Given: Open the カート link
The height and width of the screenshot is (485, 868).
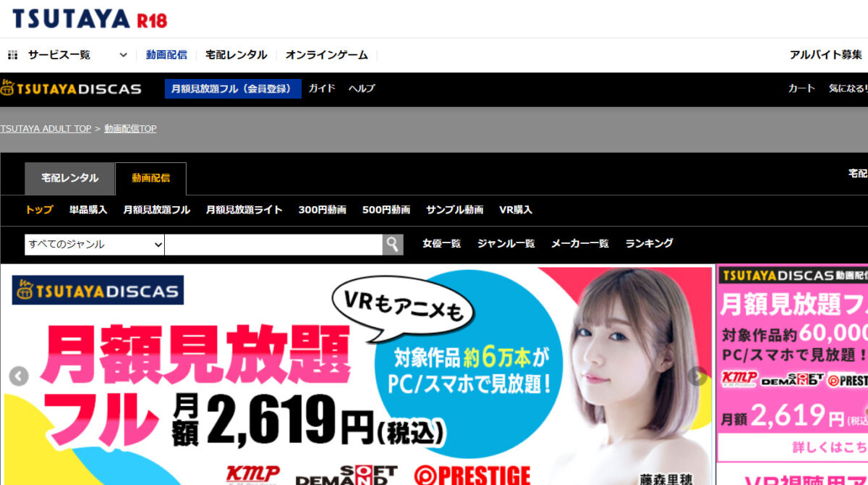Looking at the screenshot, I should 801,89.
